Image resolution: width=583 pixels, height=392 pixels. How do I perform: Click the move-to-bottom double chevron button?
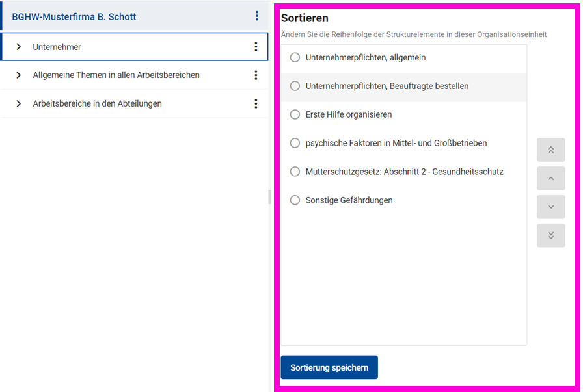550,235
